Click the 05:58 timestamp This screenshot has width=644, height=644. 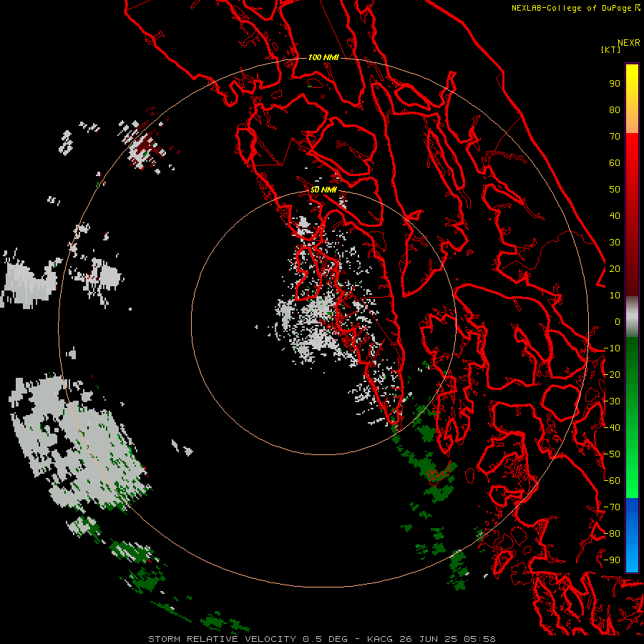479,639
